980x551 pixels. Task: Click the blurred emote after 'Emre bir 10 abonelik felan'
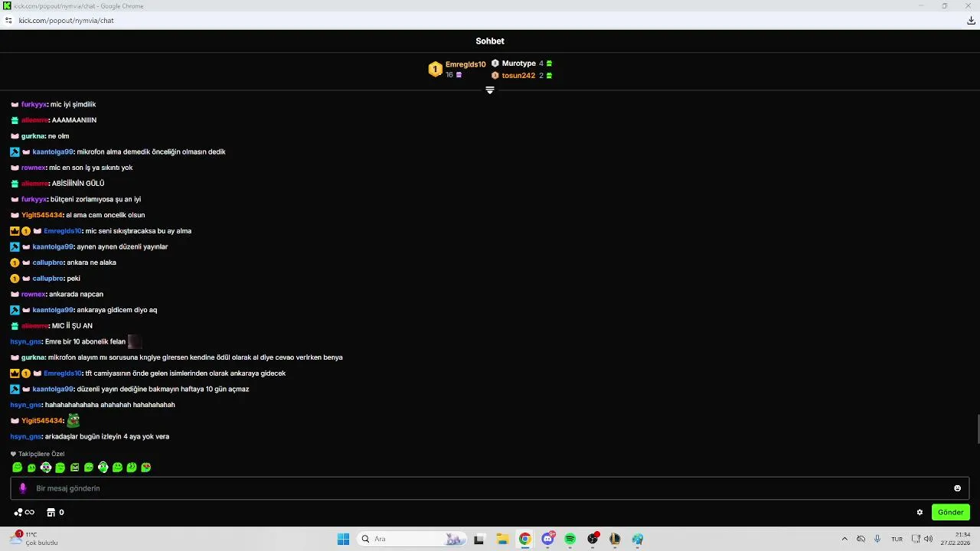click(135, 341)
